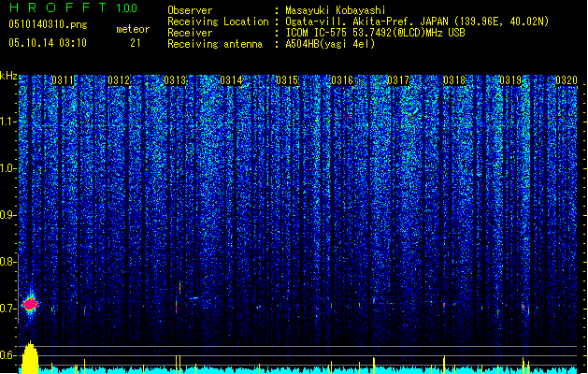Image resolution: width=588 pixels, height=374 pixels.
Task: Click the 0320 time marker
Action: pos(566,80)
